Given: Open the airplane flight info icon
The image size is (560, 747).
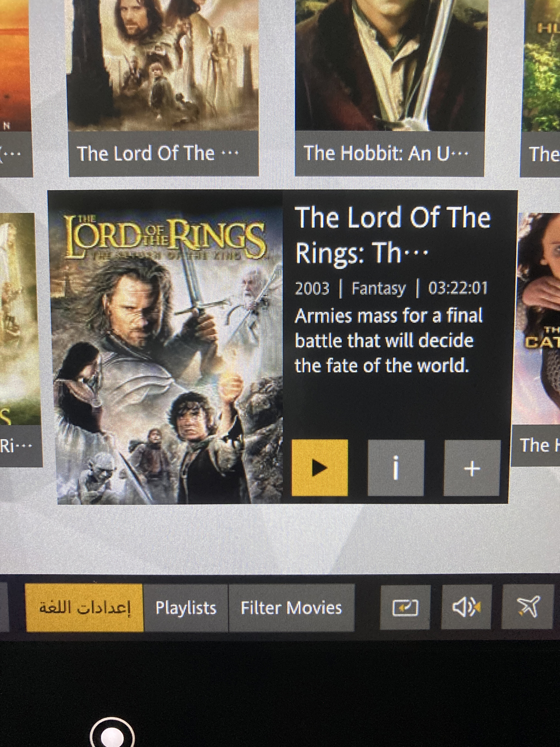Looking at the screenshot, I should [527, 607].
